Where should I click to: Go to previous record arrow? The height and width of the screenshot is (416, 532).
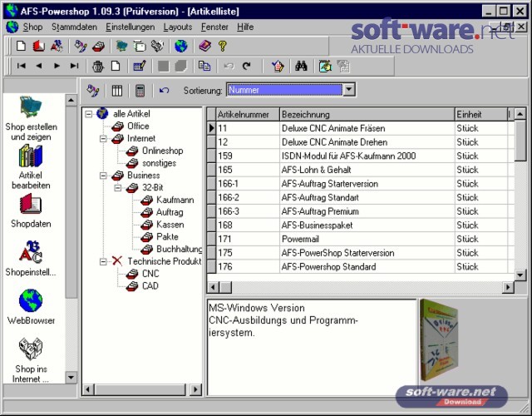[x=39, y=66]
